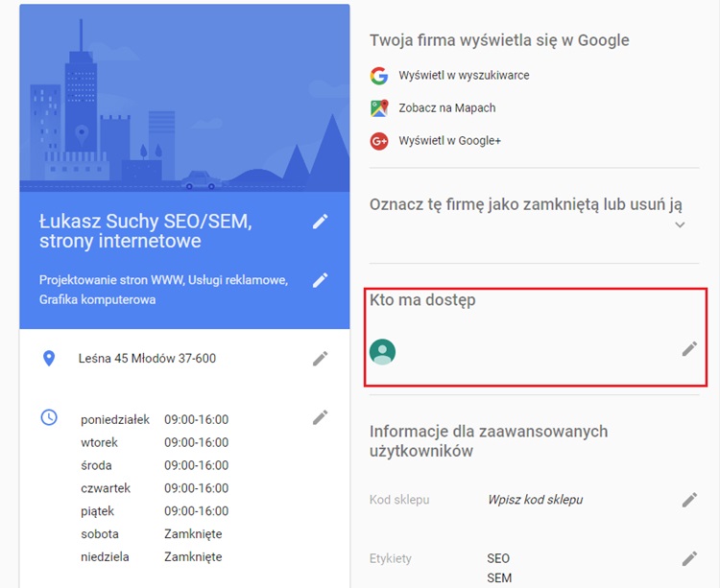Image resolution: width=720 pixels, height=588 pixels.
Task: Click the pencil icon beside the business name
Action: pyautogui.click(x=321, y=222)
